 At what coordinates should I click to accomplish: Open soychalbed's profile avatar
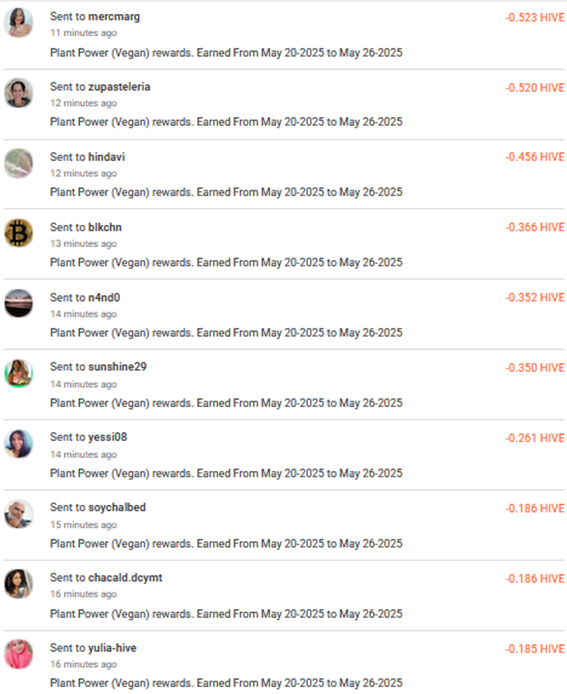[x=19, y=514]
